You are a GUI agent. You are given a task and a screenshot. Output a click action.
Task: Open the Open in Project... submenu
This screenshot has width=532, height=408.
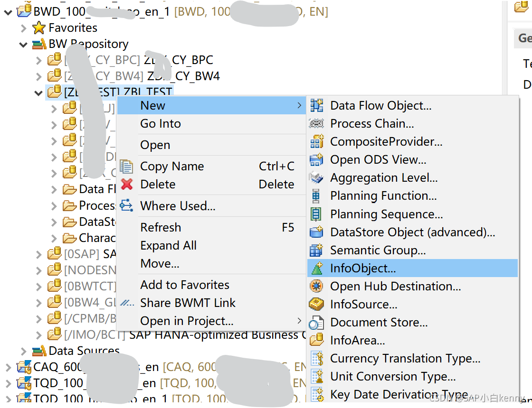point(211,321)
